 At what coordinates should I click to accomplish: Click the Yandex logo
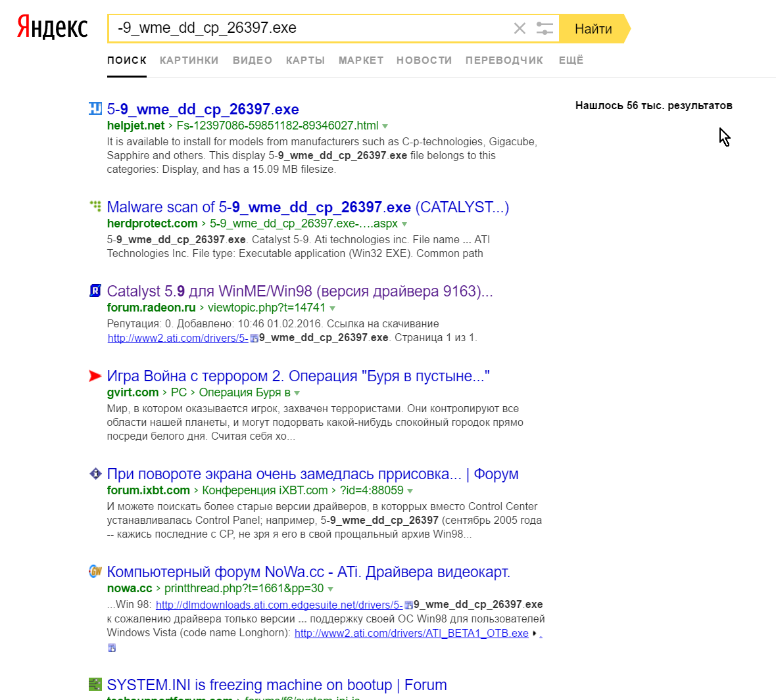(53, 27)
